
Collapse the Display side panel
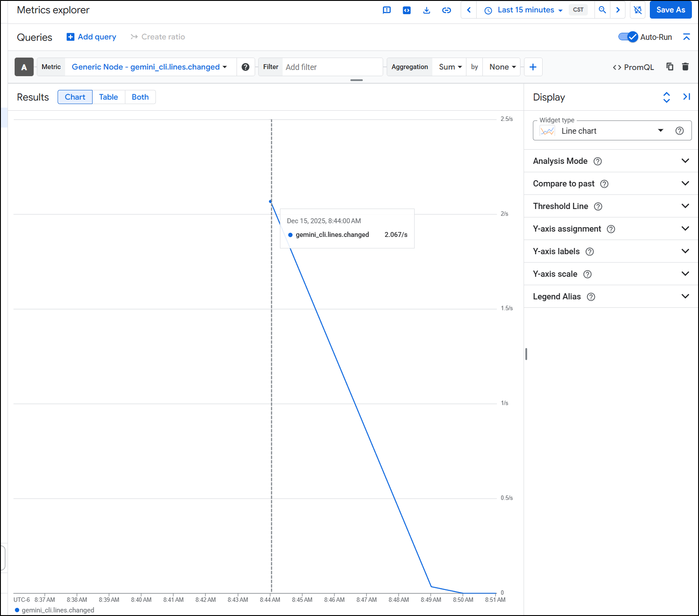(x=687, y=97)
